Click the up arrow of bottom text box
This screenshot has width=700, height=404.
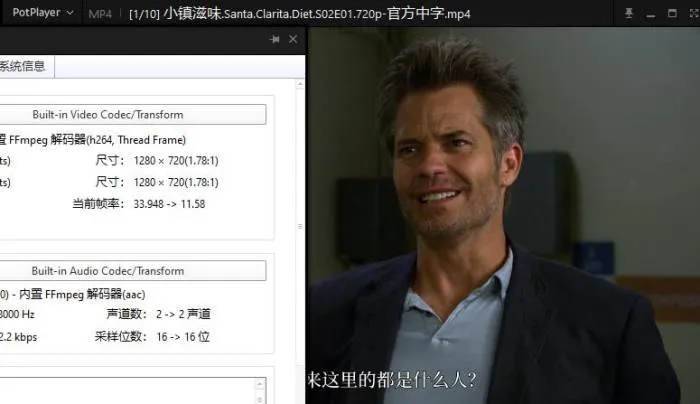pyautogui.click(x=260, y=383)
